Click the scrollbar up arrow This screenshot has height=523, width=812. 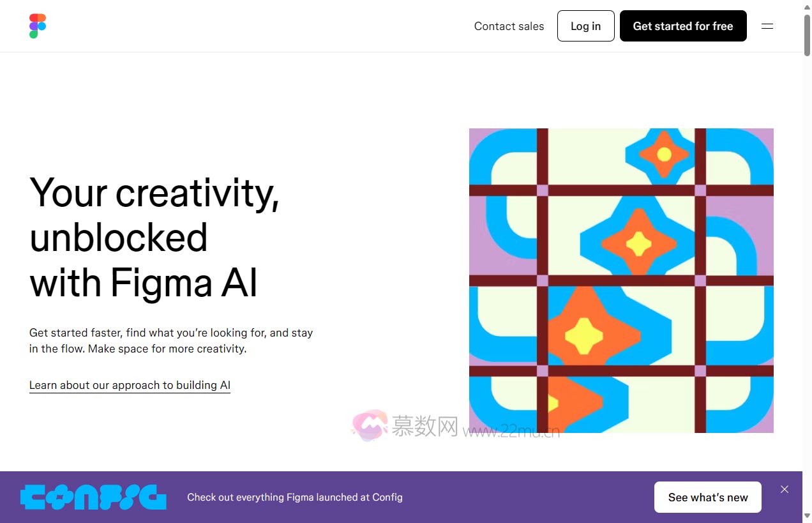pos(807,6)
